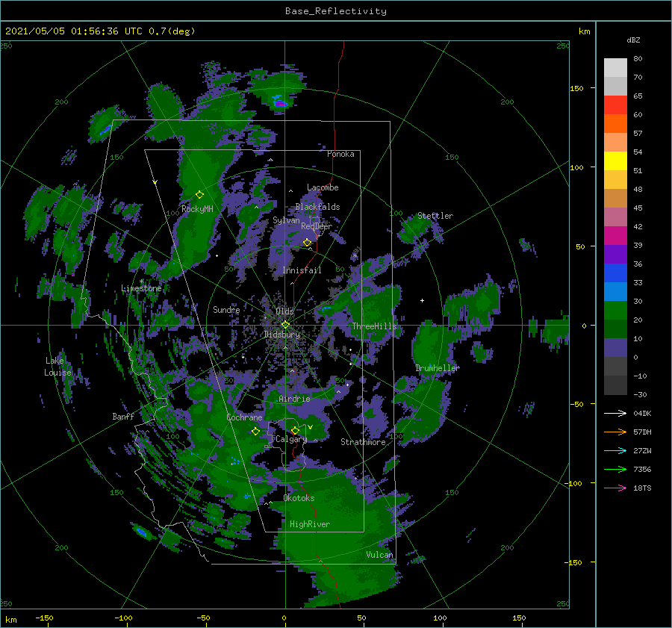Click the Innisfail city label
This screenshot has height=628, width=672.
click(x=302, y=270)
